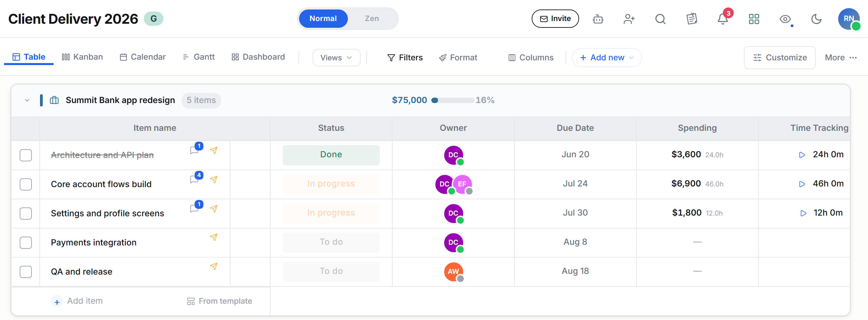
Task: Select the Settings and profile screens checkbox
Action: click(26, 214)
